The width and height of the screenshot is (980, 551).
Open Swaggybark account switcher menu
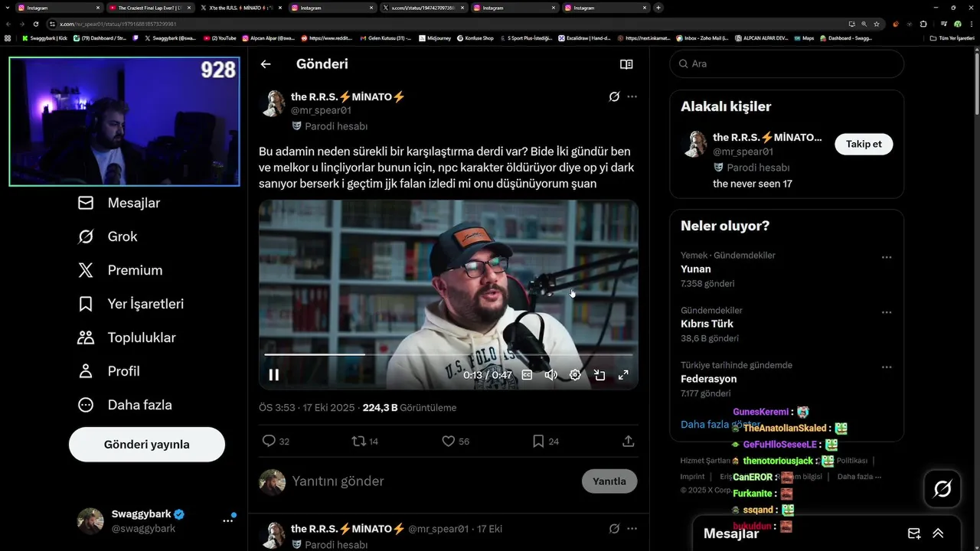coord(227,520)
